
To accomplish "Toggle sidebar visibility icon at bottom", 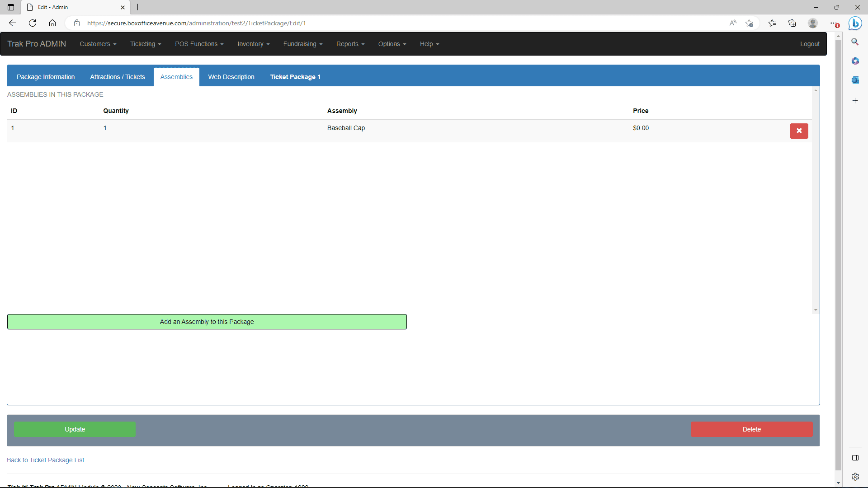I will [855, 458].
